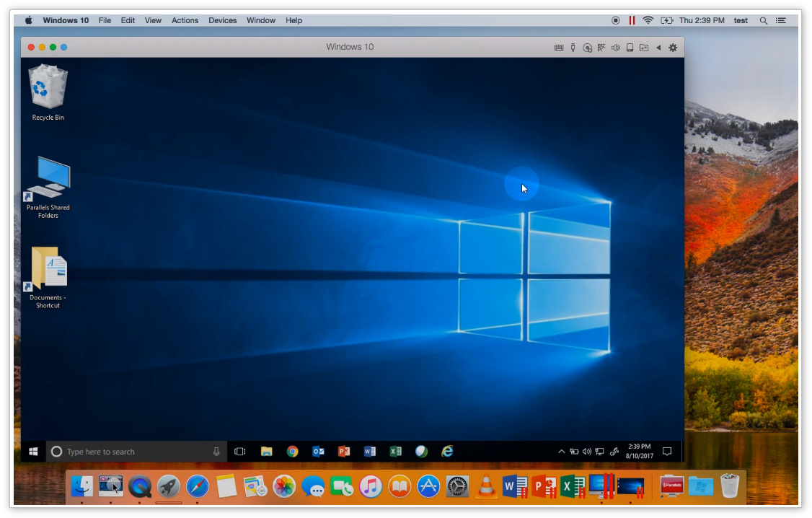
Task: Launch Chrome from the Windows taskbar
Action: pyautogui.click(x=292, y=452)
